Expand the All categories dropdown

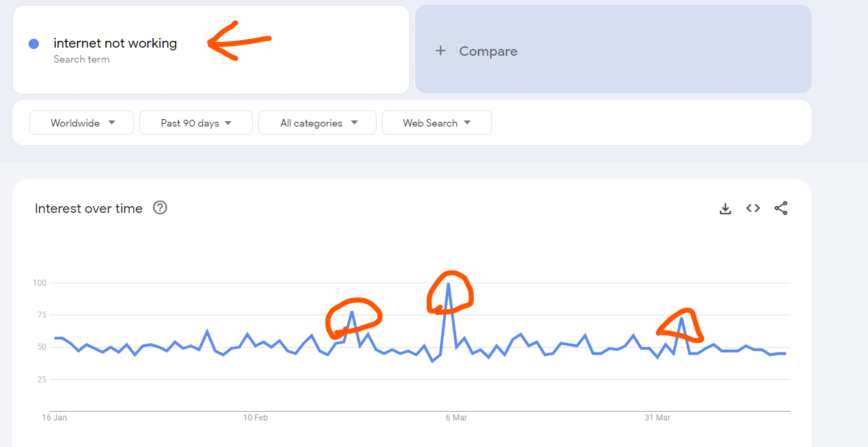pyautogui.click(x=317, y=122)
